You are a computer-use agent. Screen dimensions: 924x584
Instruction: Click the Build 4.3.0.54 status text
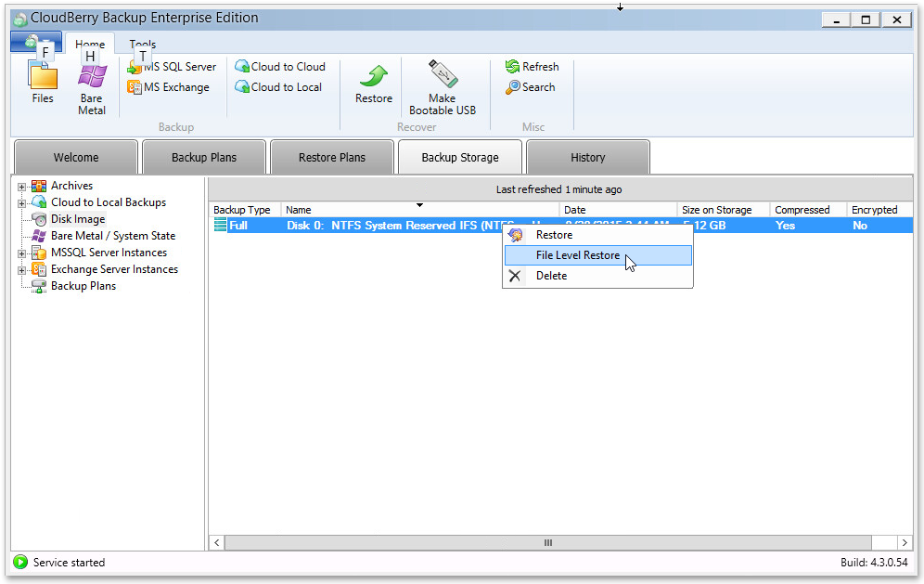874,563
